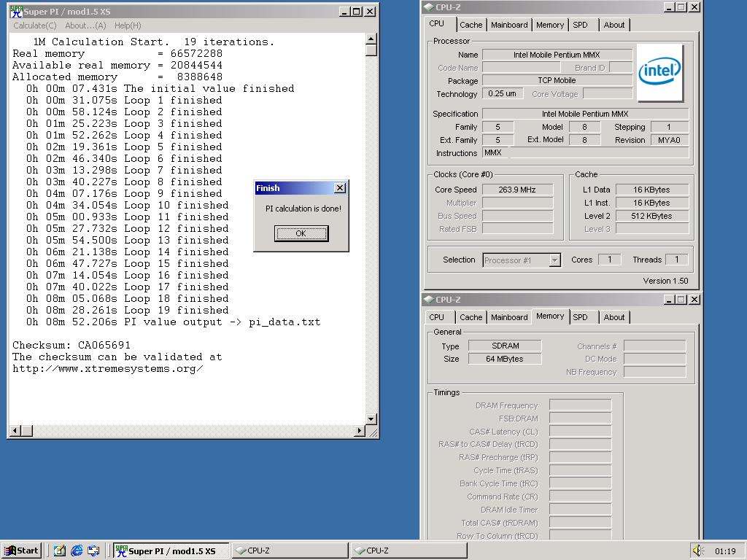The width and height of the screenshot is (747, 560).
Task: Click the L1 Data 16 KBytes field
Action: point(651,190)
